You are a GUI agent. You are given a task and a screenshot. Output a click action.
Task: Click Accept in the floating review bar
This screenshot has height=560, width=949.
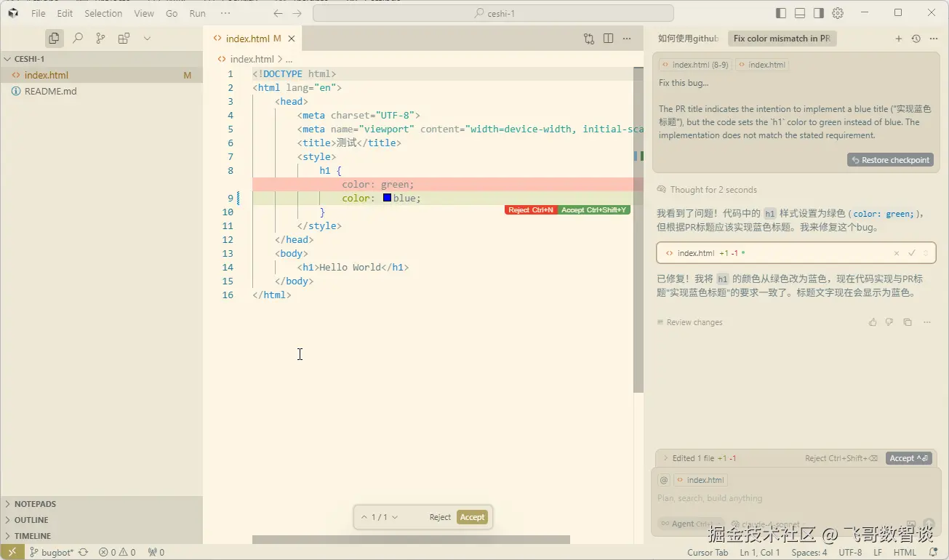[x=472, y=517]
